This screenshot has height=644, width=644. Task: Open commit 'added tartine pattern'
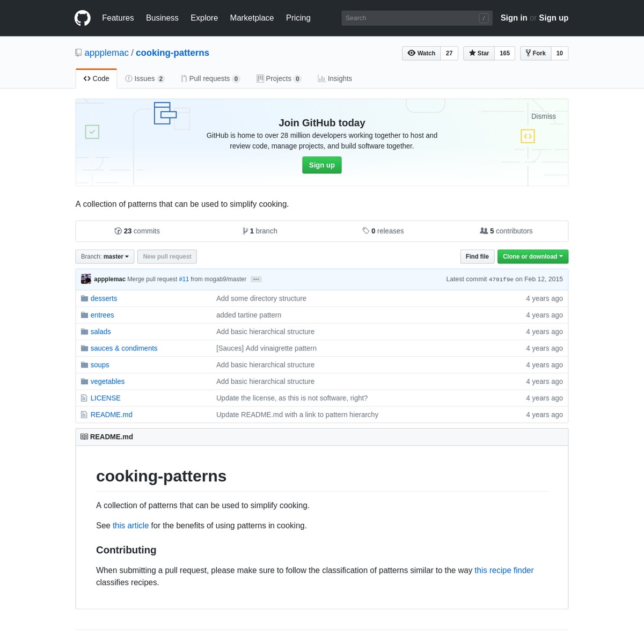click(x=248, y=315)
